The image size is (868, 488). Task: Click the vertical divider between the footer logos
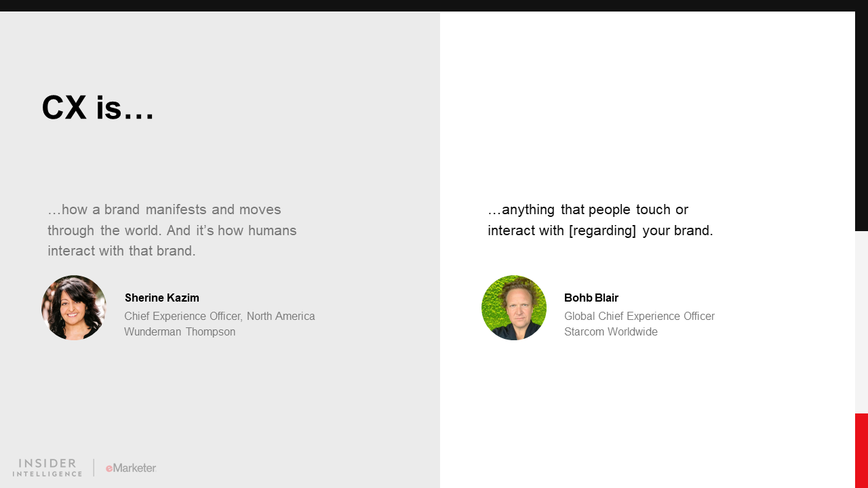pyautogui.click(x=94, y=468)
